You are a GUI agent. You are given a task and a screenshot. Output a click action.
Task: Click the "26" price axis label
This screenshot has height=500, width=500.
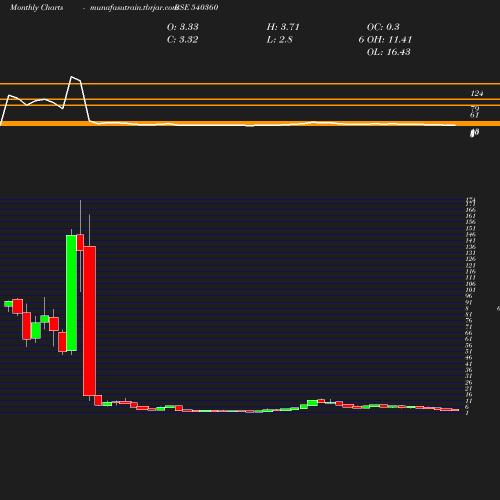click(x=469, y=382)
